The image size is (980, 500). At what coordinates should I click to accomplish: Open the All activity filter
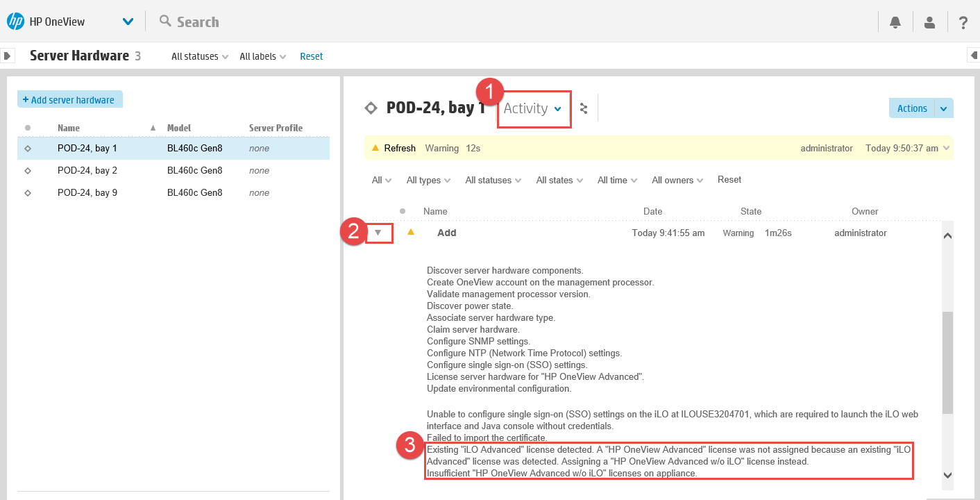tap(382, 180)
